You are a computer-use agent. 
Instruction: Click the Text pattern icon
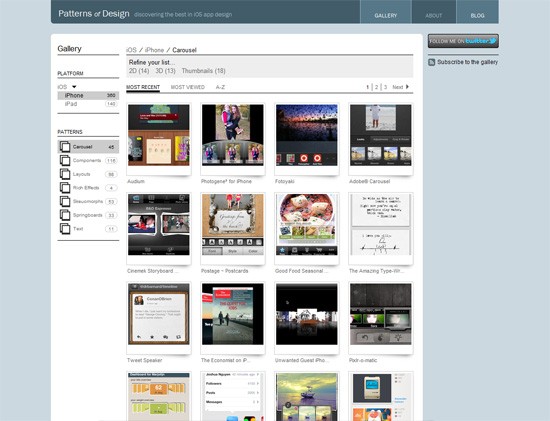(x=65, y=229)
